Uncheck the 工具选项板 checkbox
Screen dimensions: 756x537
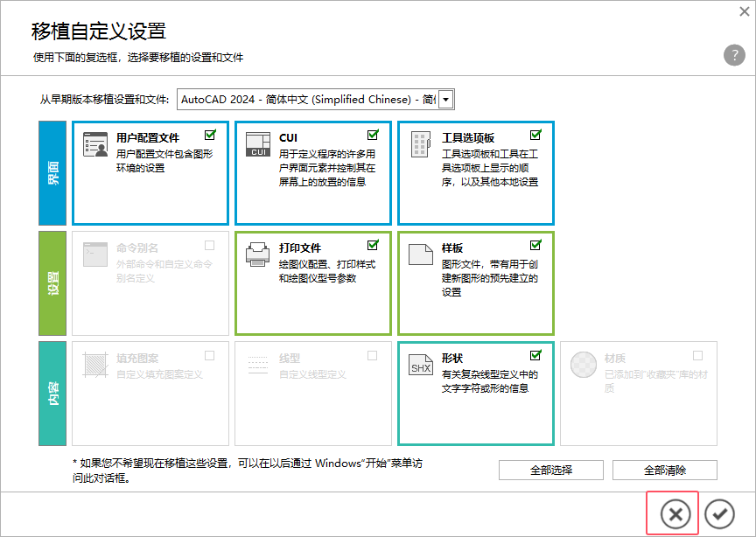535,135
